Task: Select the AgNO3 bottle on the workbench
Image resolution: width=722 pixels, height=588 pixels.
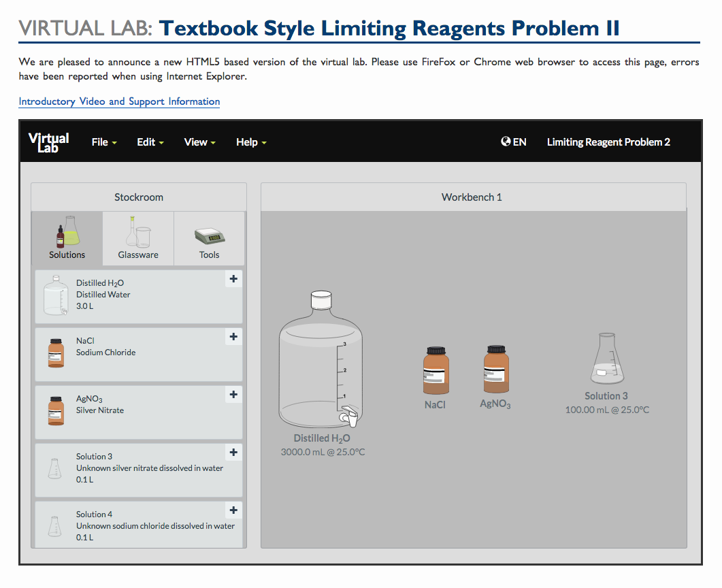Action: coord(495,371)
